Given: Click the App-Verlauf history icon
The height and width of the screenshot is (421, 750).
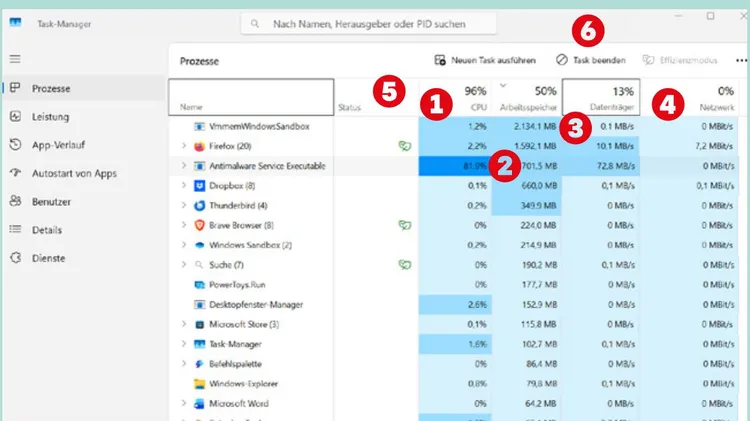Looking at the screenshot, I should click(15, 144).
